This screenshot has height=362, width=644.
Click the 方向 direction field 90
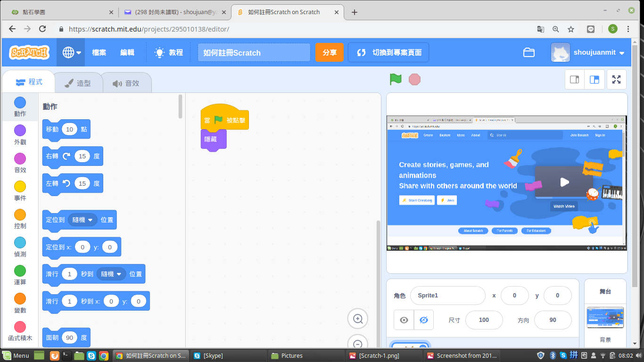tap(553, 320)
